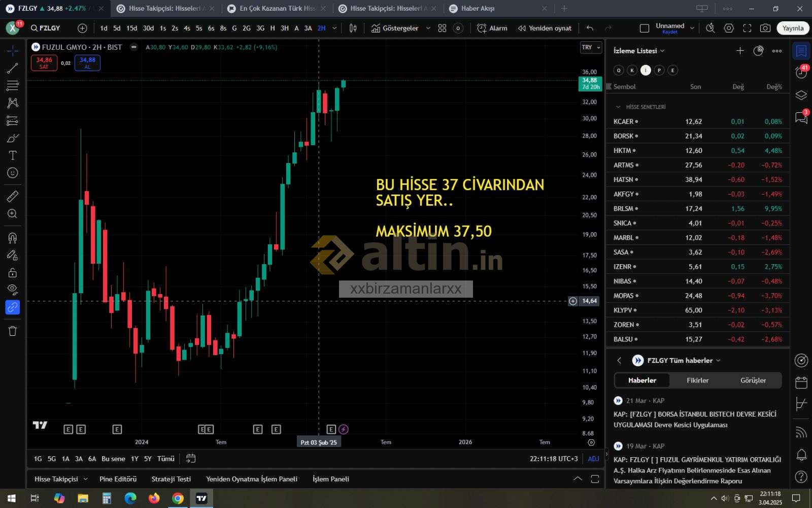812x508 pixels.
Task: Add a symbol to the watchlist
Action: (740, 51)
